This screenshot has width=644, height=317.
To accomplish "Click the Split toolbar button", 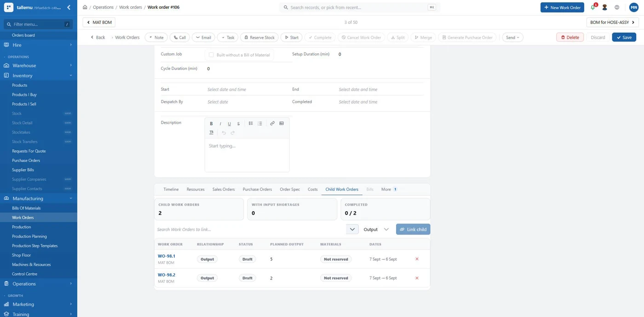I will [398, 37].
